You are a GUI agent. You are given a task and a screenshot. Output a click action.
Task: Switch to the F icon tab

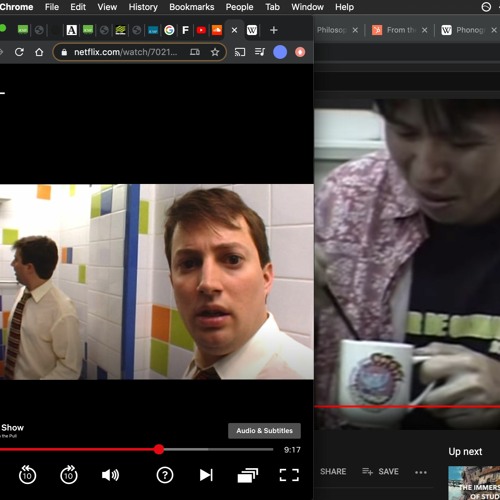coord(185,30)
